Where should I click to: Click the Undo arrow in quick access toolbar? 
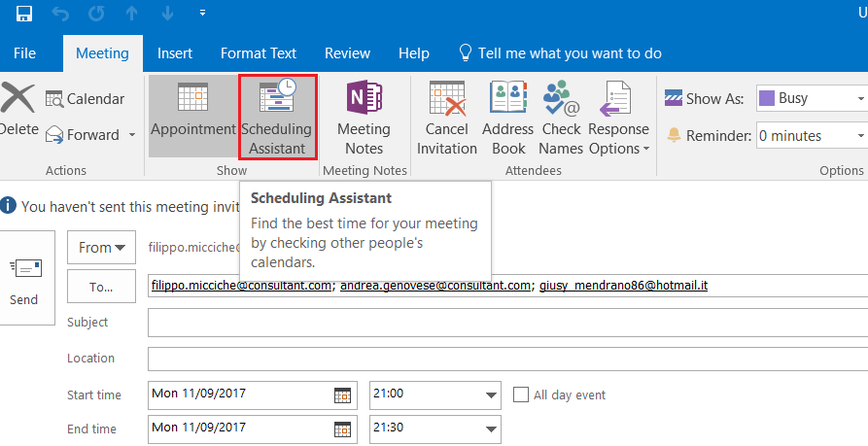tap(62, 14)
